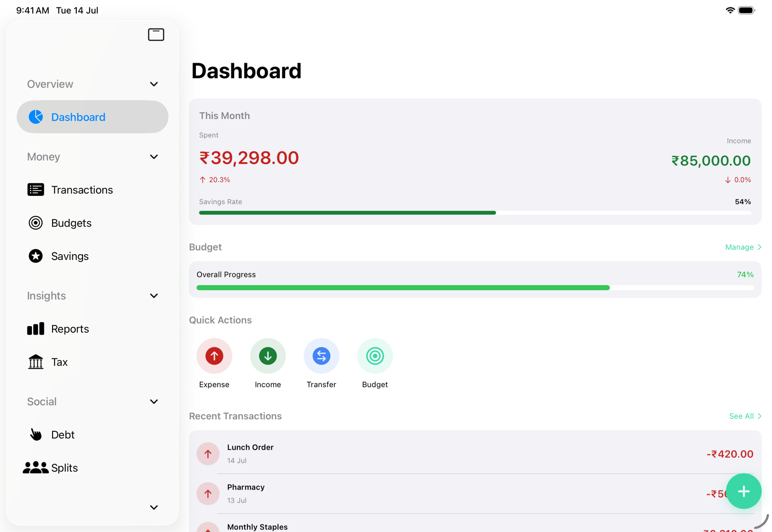Tap the Budget label under quick actions
Screen dimensions: 772x532
[x=375, y=384]
